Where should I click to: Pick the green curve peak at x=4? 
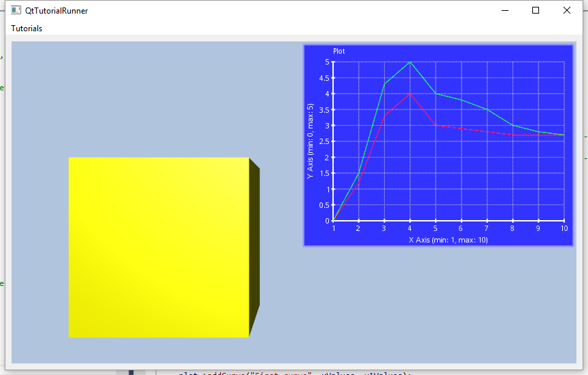tap(410, 62)
